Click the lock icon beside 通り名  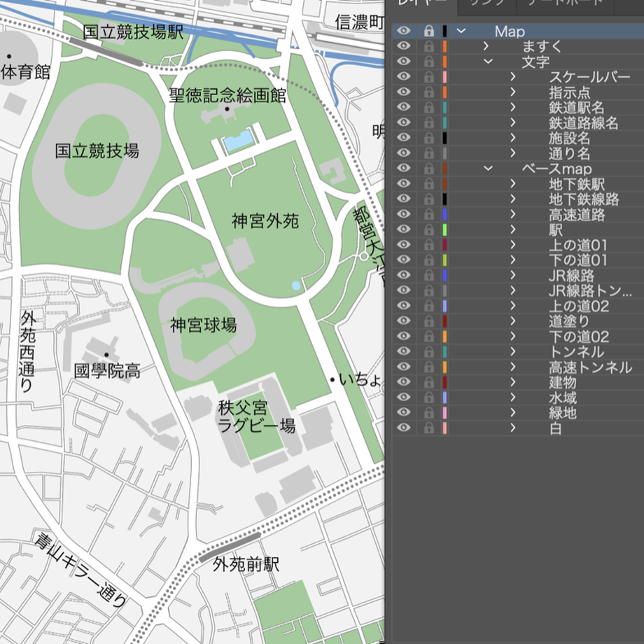(x=429, y=153)
